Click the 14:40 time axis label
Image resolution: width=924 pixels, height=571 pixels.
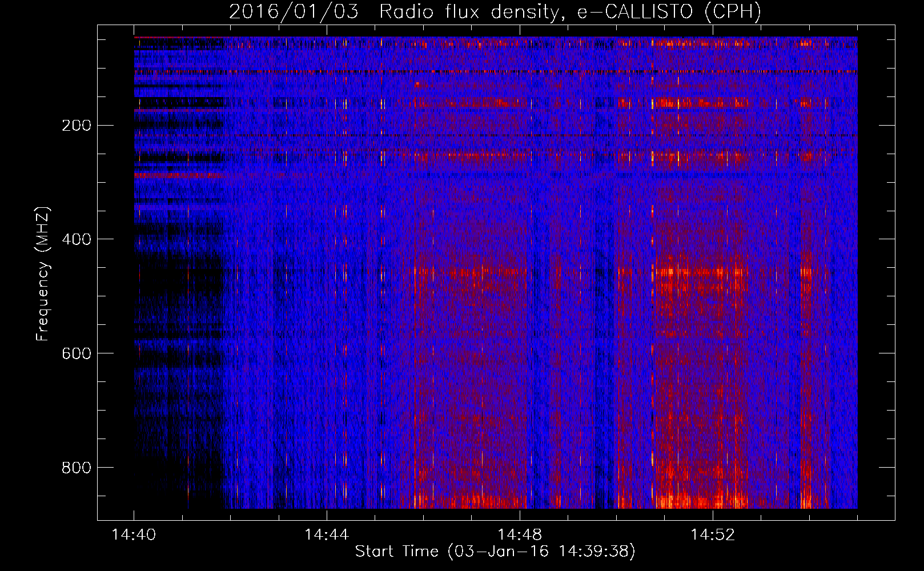click(134, 534)
